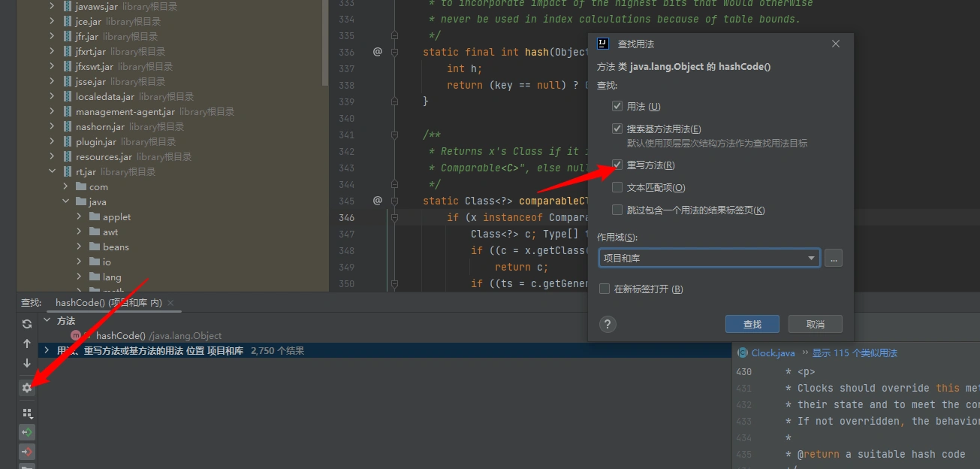980x469 pixels.
Task: Uncheck the 重写方法 checkbox
Action: 617,165
